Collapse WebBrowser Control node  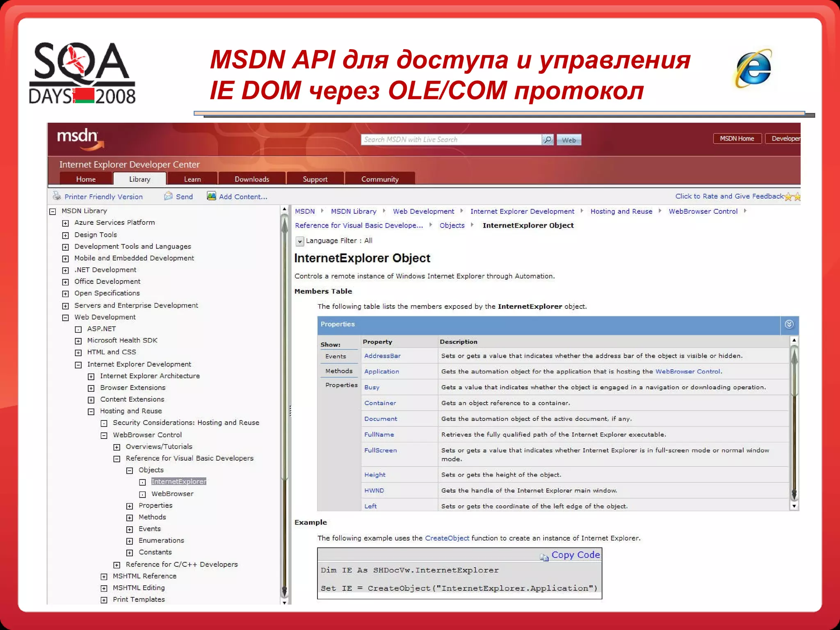(x=104, y=436)
